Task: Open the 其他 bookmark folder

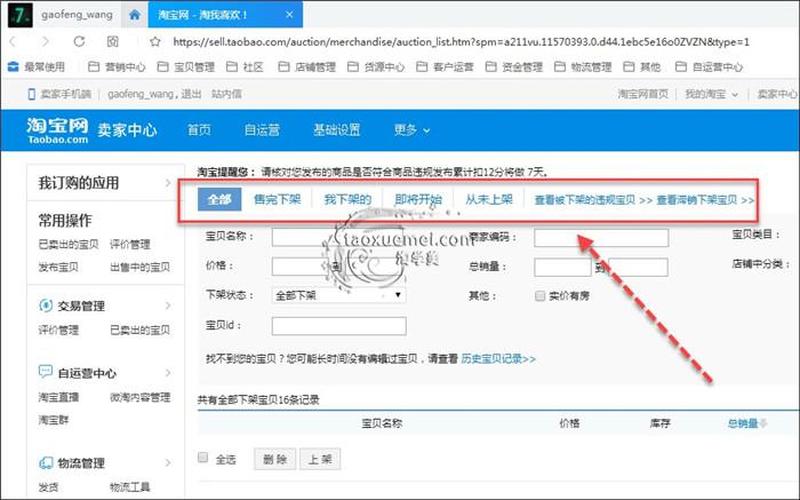Action: pos(642,67)
